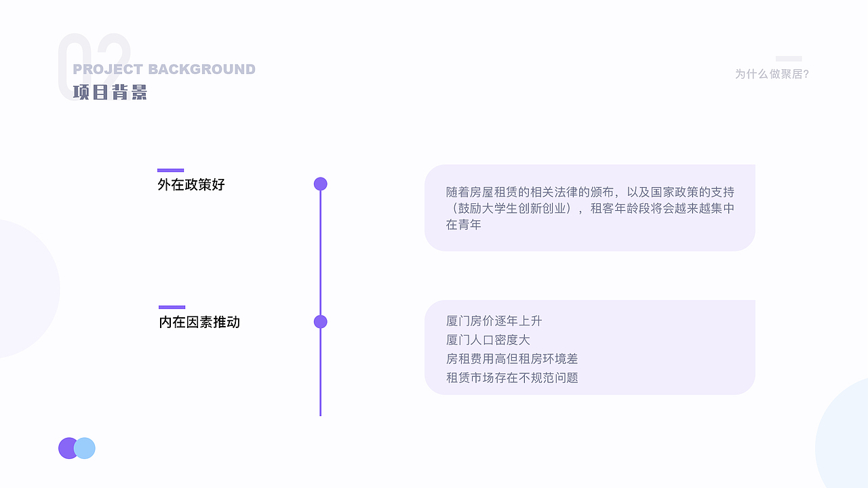Image resolution: width=868 pixels, height=488 pixels.
Task: Click the PROJECT BACKGROUND title text
Action: 165,68
